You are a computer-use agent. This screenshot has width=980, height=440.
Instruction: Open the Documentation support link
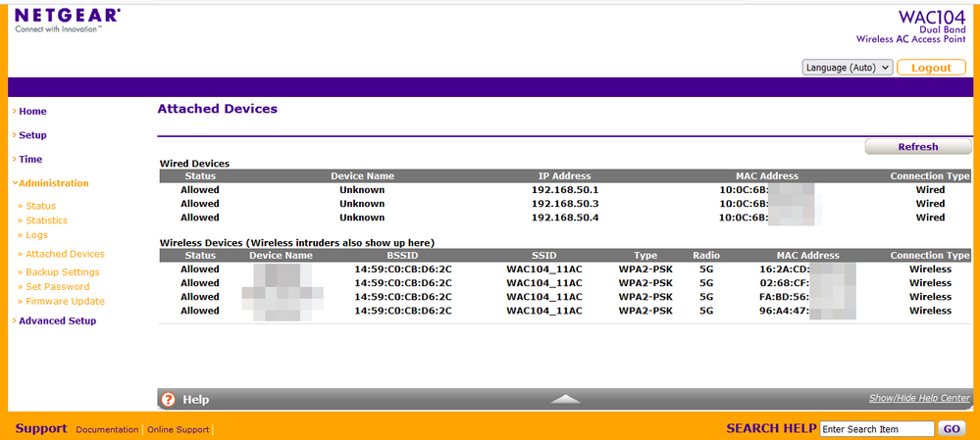[x=107, y=429]
